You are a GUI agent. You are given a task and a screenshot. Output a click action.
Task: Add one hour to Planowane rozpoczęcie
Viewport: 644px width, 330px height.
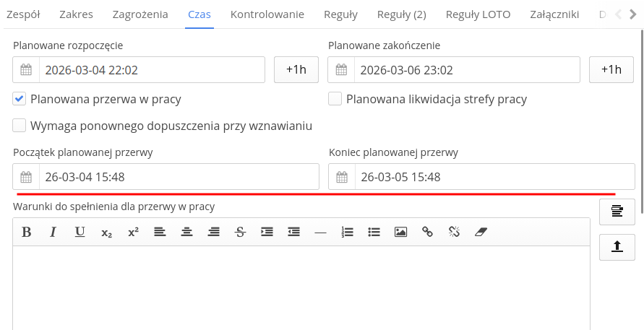click(x=296, y=70)
